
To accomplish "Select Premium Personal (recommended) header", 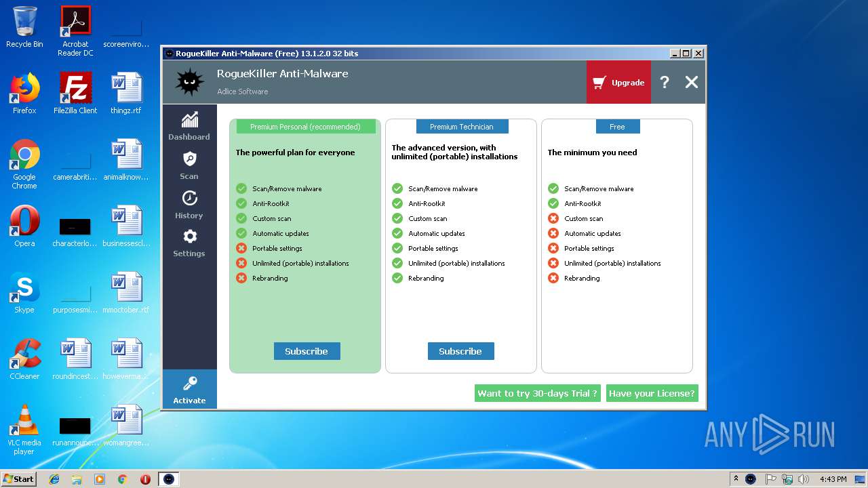I will [305, 127].
